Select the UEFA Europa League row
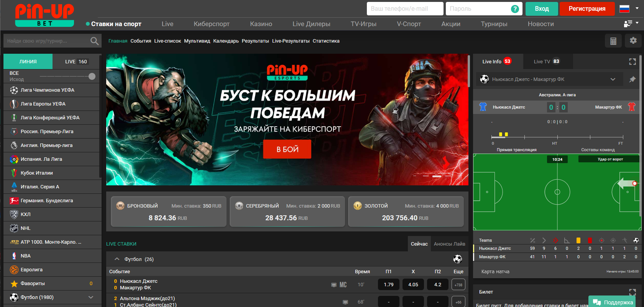This screenshot has height=307, width=644. pyautogui.click(x=53, y=104)
